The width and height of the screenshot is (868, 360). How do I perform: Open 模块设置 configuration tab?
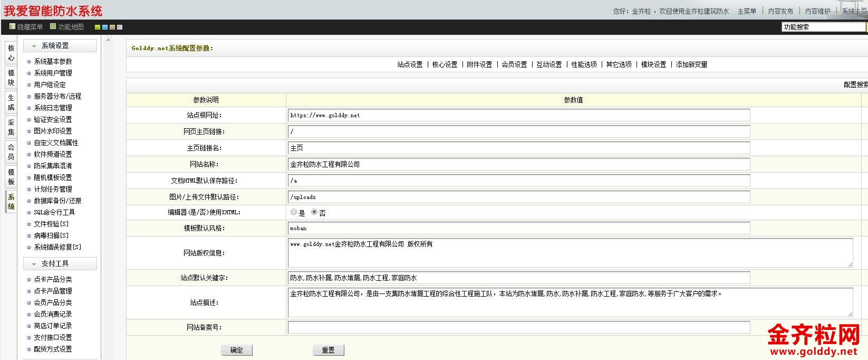click(653, 64)
